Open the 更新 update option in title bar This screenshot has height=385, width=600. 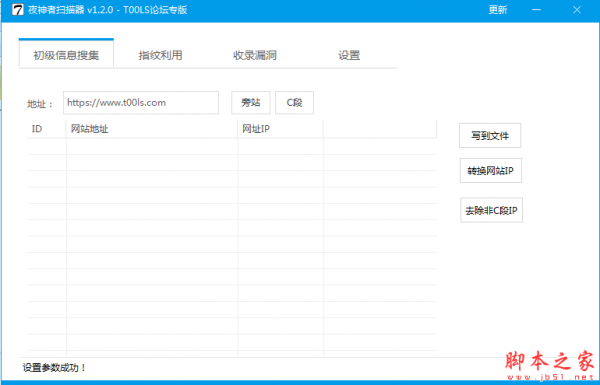coord(497,10)
